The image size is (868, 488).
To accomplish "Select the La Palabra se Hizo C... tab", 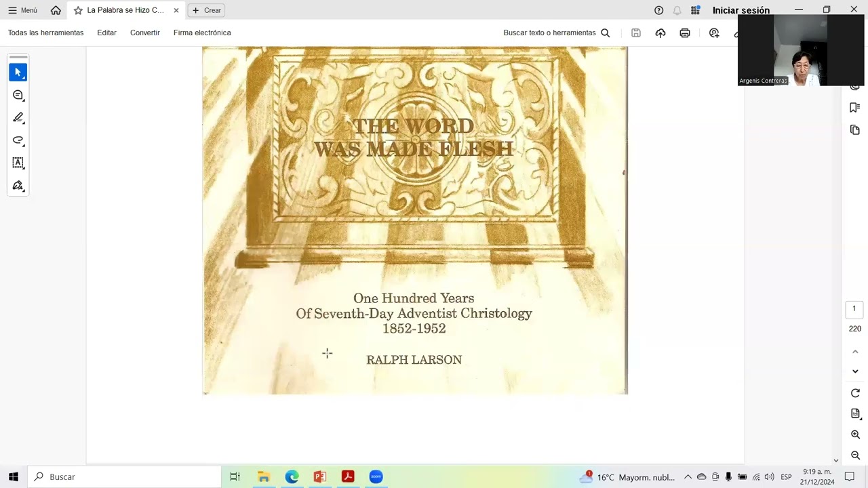I will pyautogui.click(x=120, y=10).
